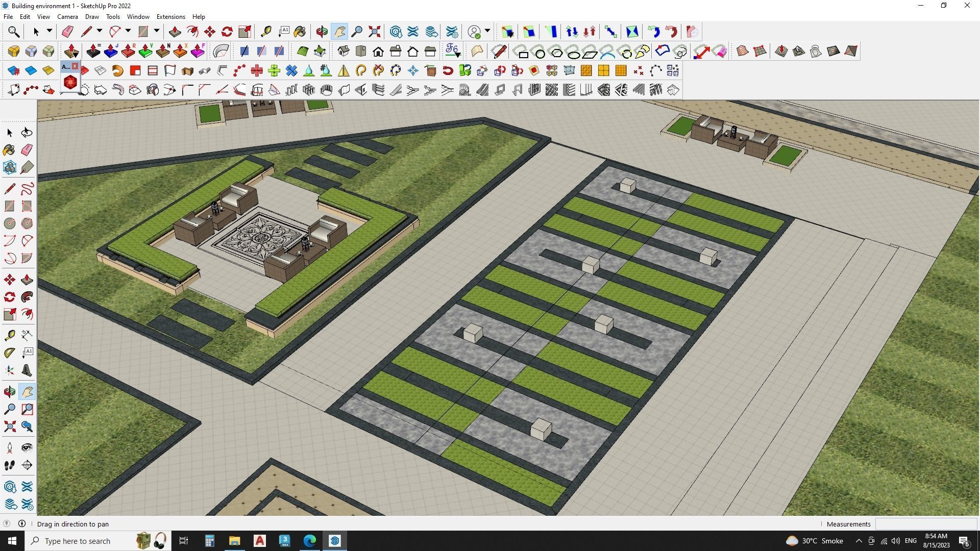Toggle the Pan tool in left toolbar
Viewport: 980px width, 551px height.
[x=27, y=391]
